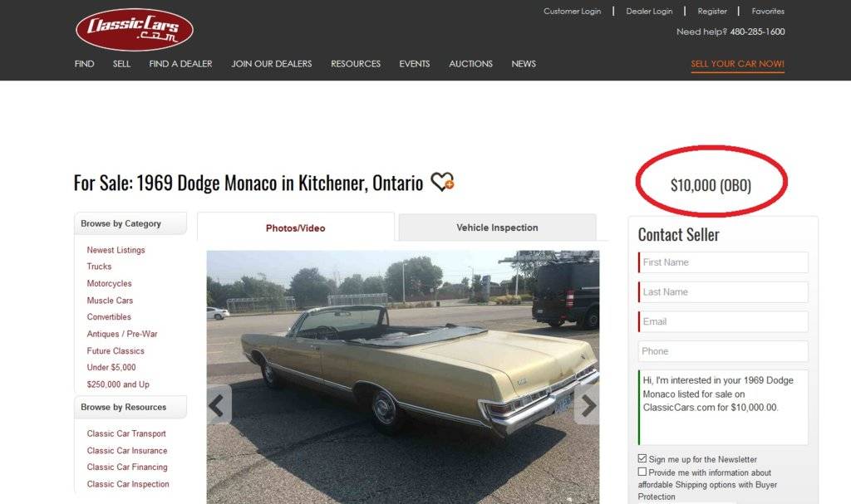Add listing to favorites with heart icon

[442, 181]
